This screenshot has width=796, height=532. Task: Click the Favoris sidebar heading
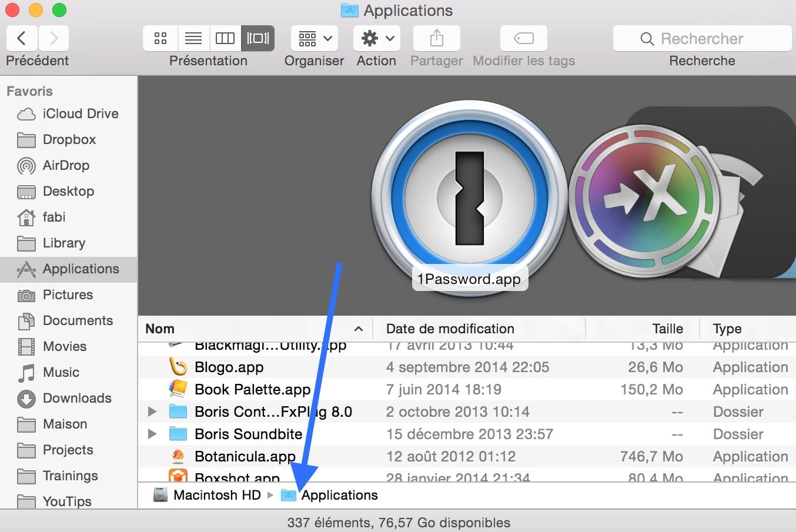pyautogui.click(x=29, y=91)
